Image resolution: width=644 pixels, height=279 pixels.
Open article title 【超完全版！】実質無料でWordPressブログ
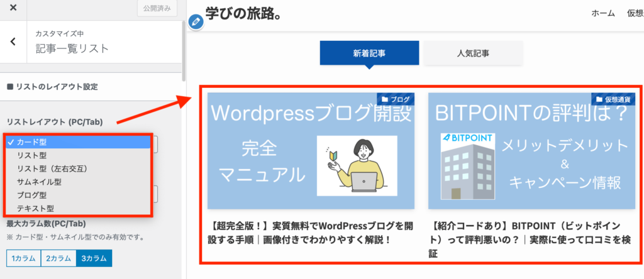click(x=311, y=232)
